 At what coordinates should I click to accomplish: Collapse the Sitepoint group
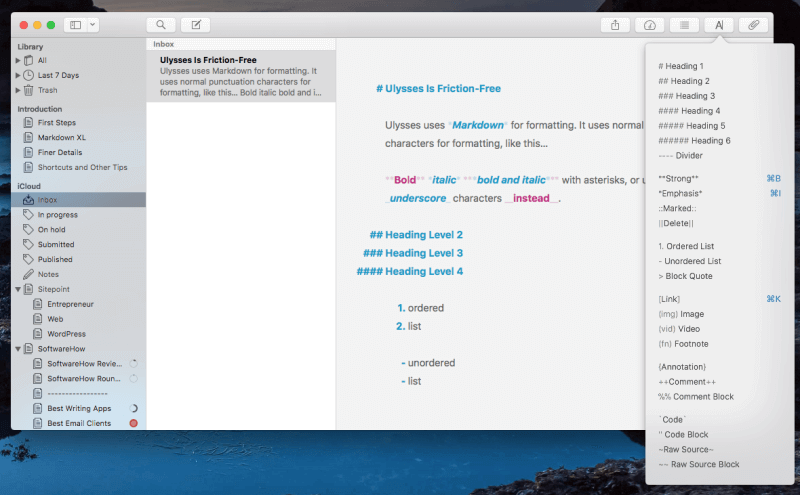(18, 289)
